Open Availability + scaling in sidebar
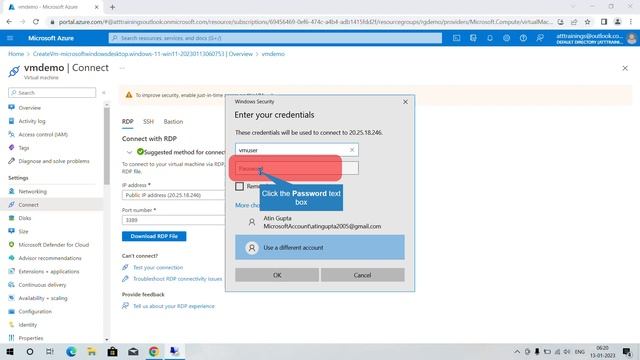 43,298
